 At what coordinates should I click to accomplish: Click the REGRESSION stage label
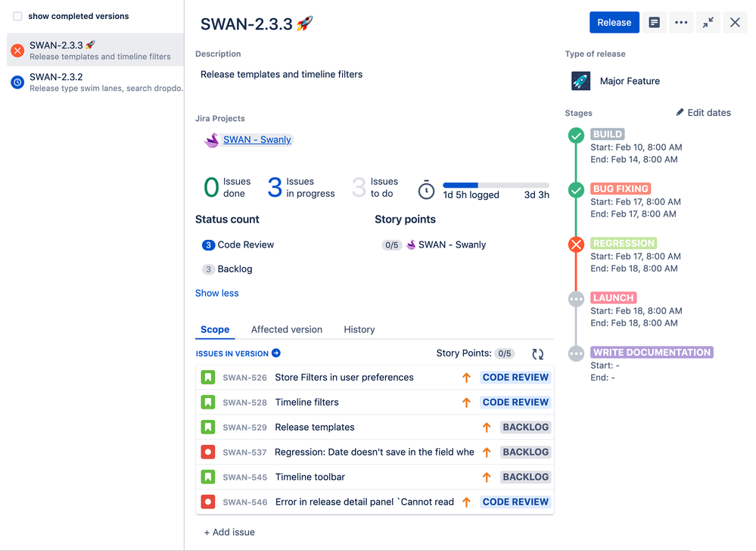[x=624, y=243]
